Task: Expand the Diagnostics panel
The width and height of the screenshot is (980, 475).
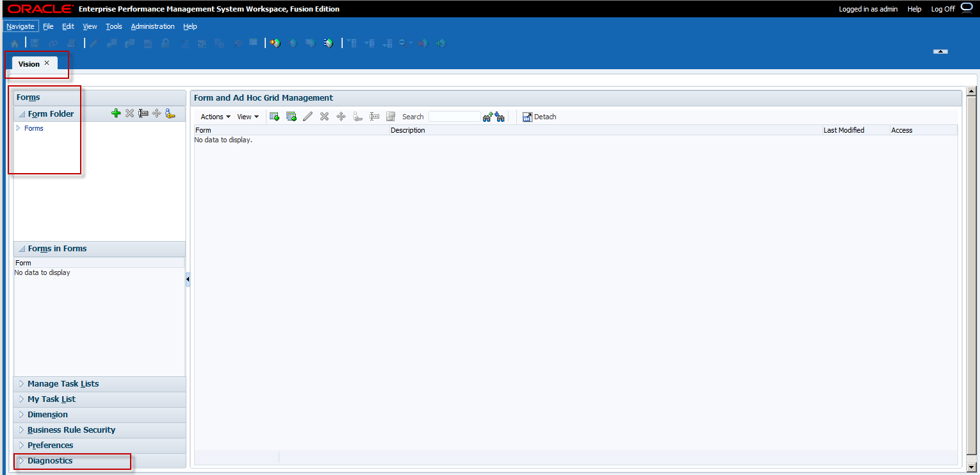Action: coord(21,461)
